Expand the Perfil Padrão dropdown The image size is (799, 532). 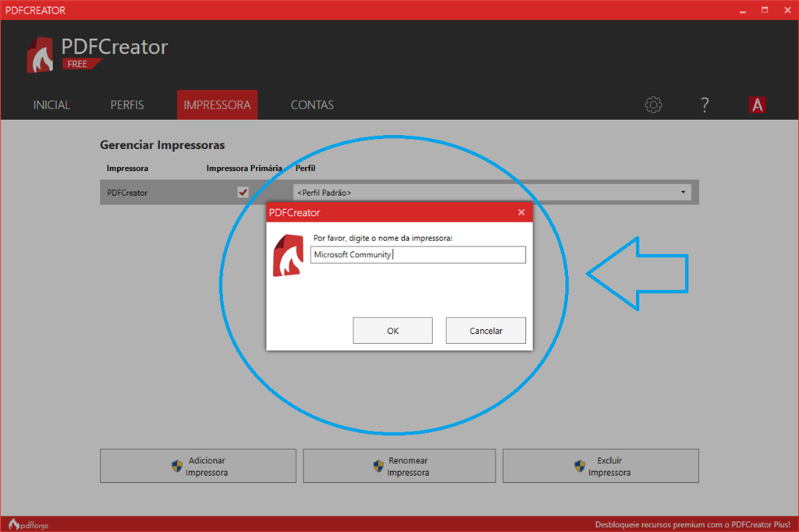(x=492, y=192)
